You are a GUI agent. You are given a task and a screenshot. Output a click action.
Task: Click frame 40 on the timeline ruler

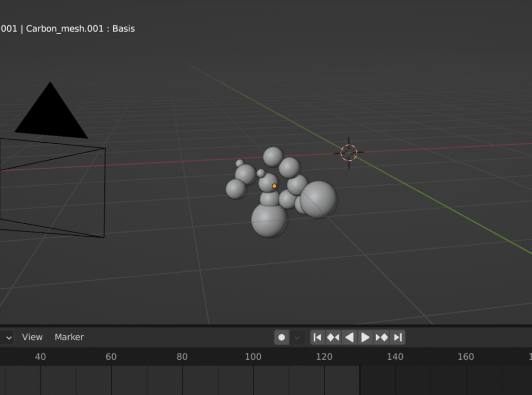tap(41, 357)
